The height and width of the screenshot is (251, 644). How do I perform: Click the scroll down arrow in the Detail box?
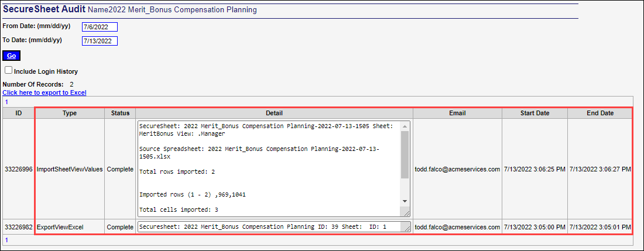(405, 201)
